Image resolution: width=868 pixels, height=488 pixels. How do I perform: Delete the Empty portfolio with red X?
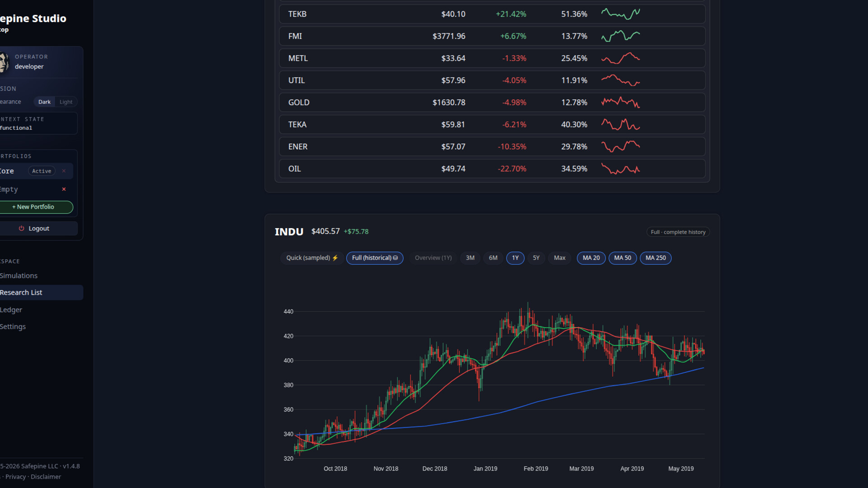tap(64, 189)
